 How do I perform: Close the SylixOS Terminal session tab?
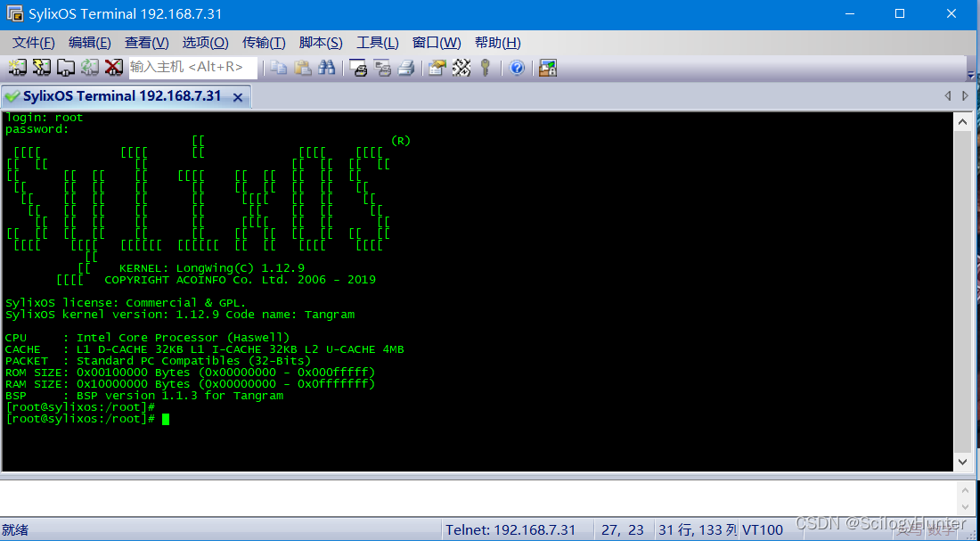(238, 97)
